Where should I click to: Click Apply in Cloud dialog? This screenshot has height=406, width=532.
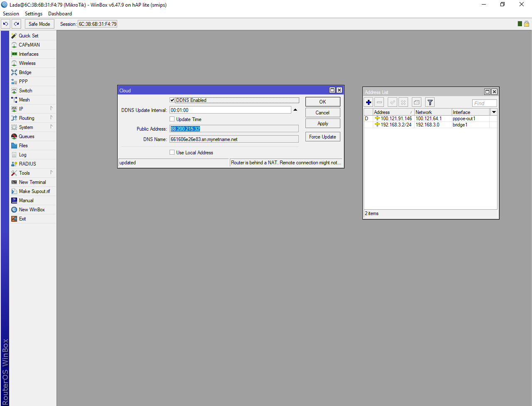point(323,124)
